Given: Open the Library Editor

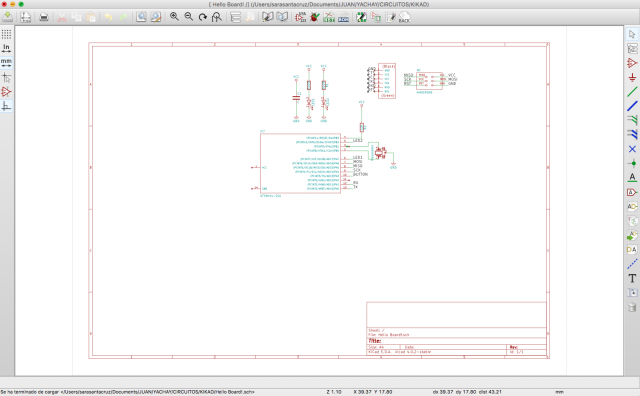Looking at the screenshot, I should tap(267, 17).
